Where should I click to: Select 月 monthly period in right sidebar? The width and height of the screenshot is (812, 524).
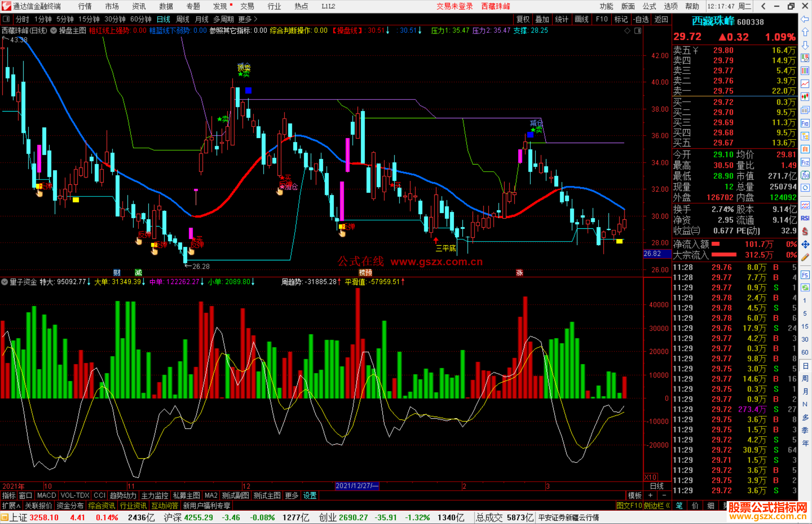coord(805,391)
